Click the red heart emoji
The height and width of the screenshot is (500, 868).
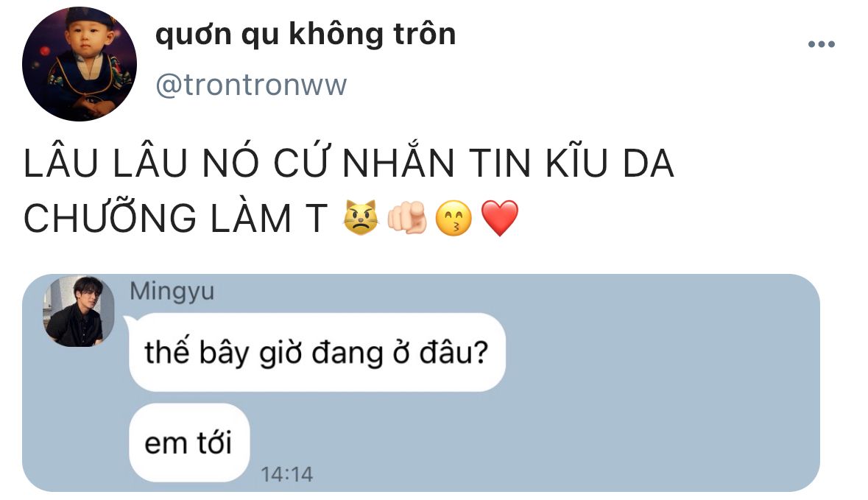coord(500,218)
